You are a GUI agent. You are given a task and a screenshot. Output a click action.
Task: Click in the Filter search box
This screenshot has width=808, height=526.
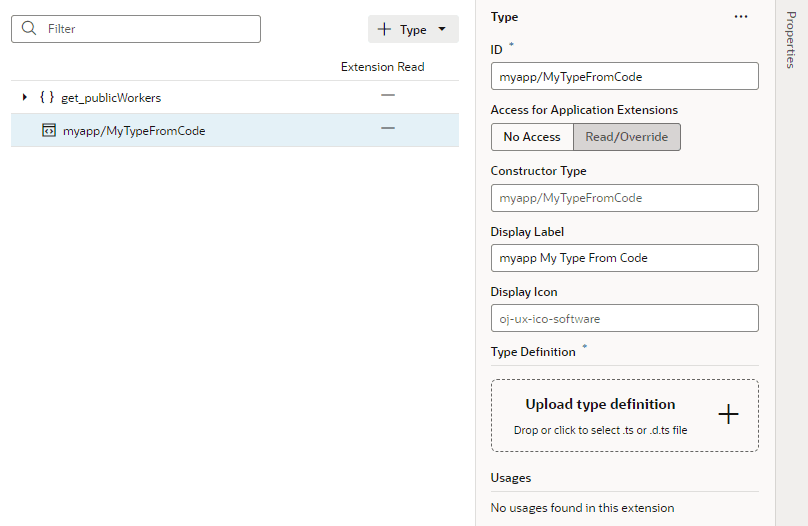(x=136, y=29)
